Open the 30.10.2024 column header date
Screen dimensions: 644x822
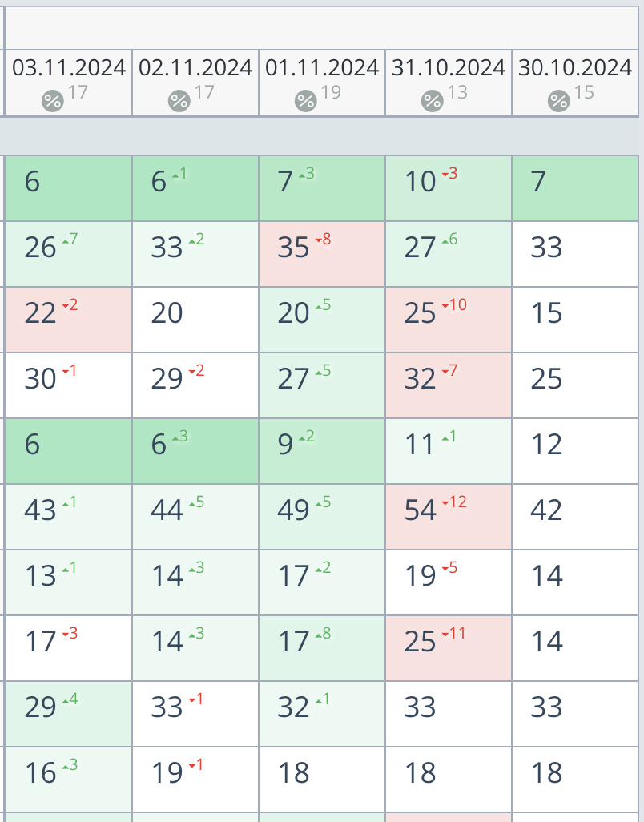tap(575, 67)
